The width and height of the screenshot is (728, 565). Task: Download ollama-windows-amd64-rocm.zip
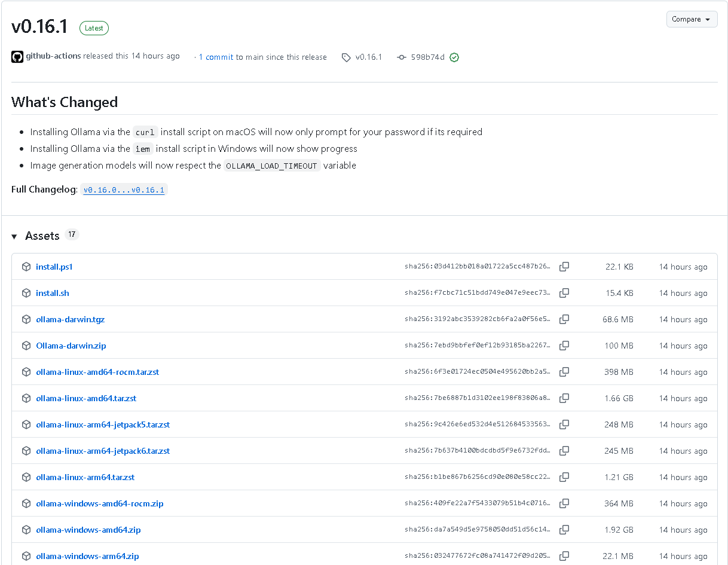tap(100, 503)
